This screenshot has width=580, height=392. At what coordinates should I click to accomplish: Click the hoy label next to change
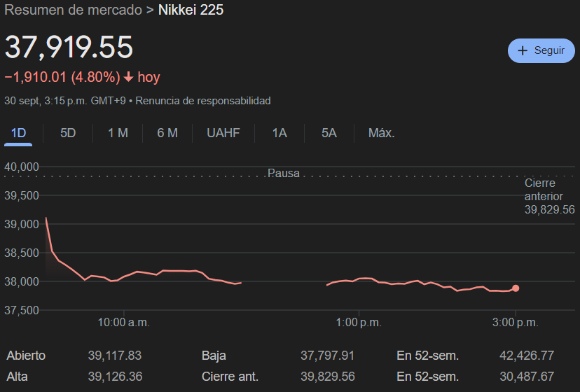(149, 77)
